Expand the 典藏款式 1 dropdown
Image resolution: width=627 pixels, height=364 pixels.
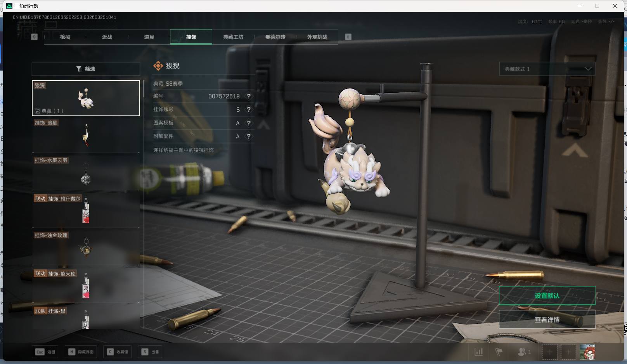click(x=547, y=69)
